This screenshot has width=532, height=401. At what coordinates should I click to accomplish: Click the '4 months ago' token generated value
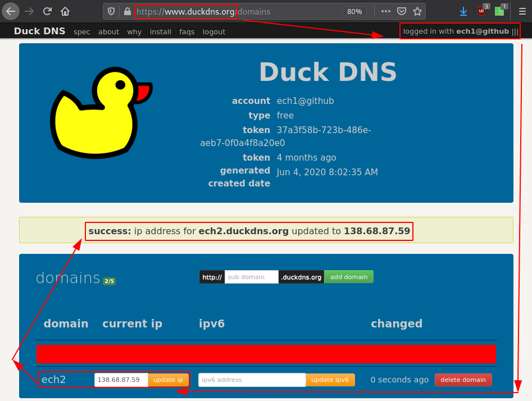click(306, 157)
